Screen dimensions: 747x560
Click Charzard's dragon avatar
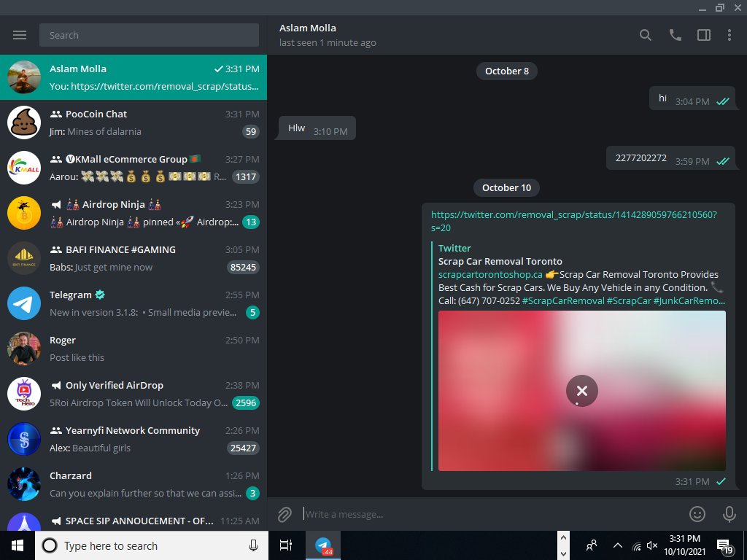24,484
